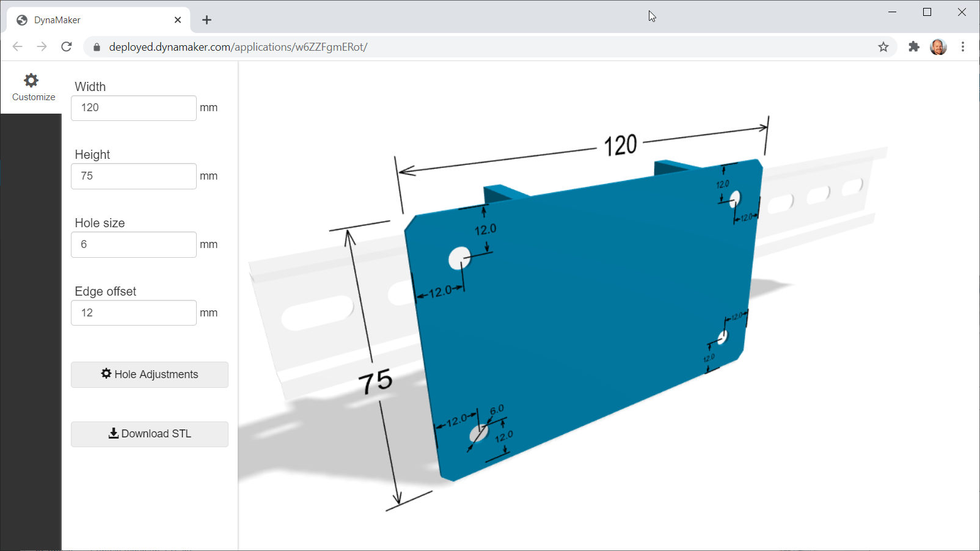
Task: Click the forward navigation arrow
Action: pyautogui.click(x=42, y=46)
